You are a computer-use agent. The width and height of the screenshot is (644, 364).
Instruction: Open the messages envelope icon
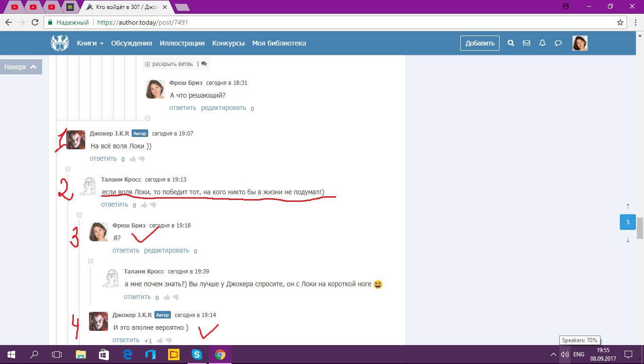(x=526, y=43)
